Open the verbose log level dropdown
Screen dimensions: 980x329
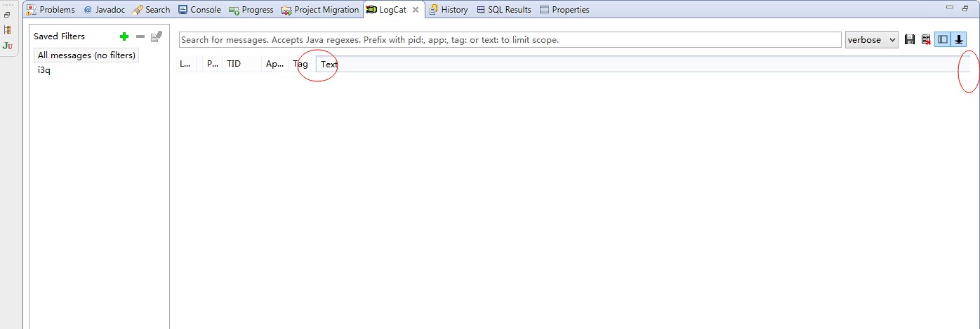pos(871,40)
